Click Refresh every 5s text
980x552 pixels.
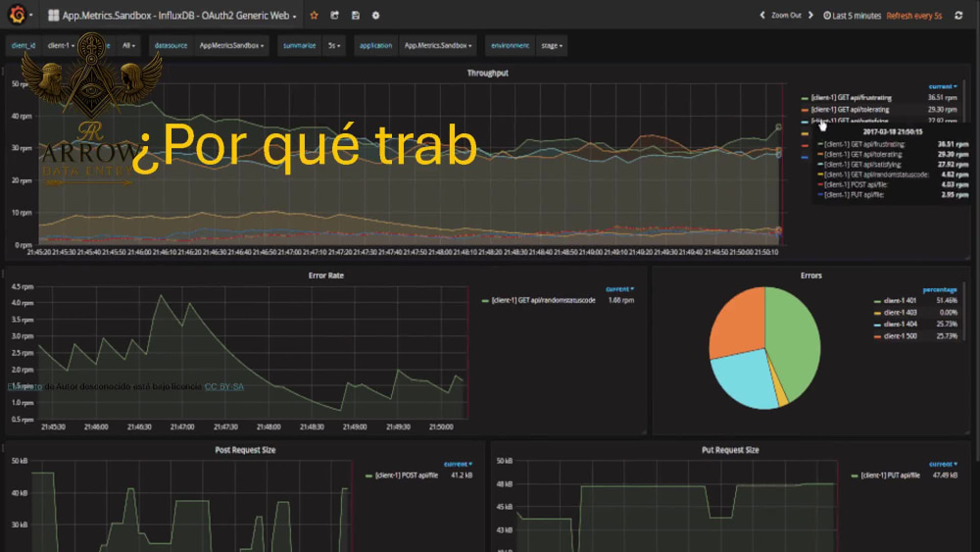pyautogui.click(x=913, y=15)
